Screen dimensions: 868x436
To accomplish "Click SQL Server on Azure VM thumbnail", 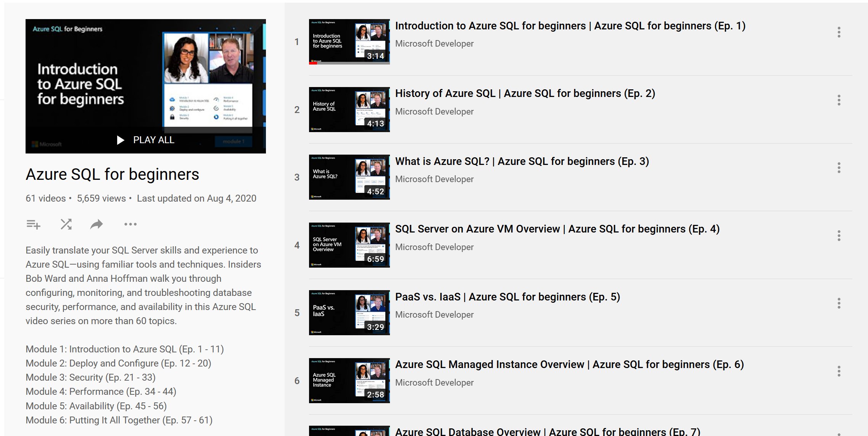I will pos(349,245).
